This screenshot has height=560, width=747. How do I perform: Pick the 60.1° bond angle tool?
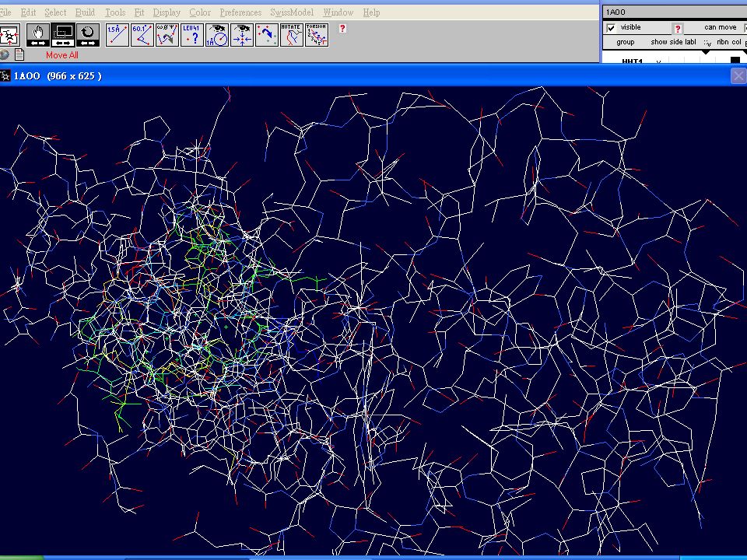[x=142, y=35]
